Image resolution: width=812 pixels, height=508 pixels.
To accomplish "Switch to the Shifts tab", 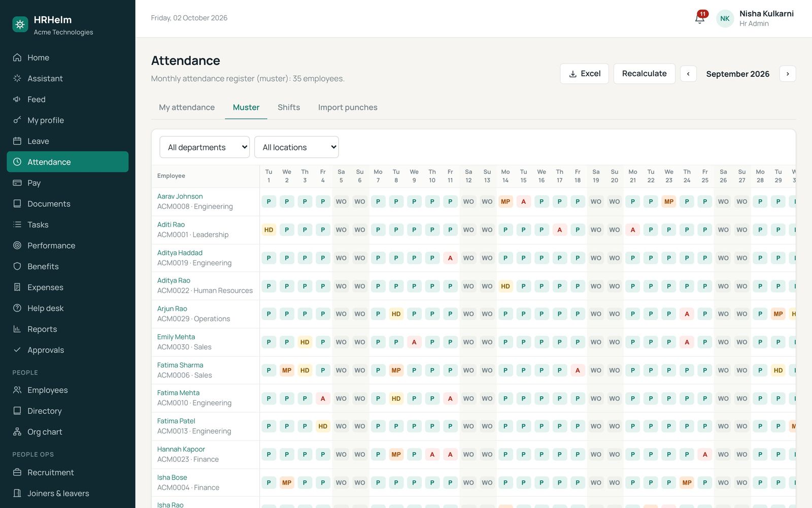I will (x=289, y=107).
